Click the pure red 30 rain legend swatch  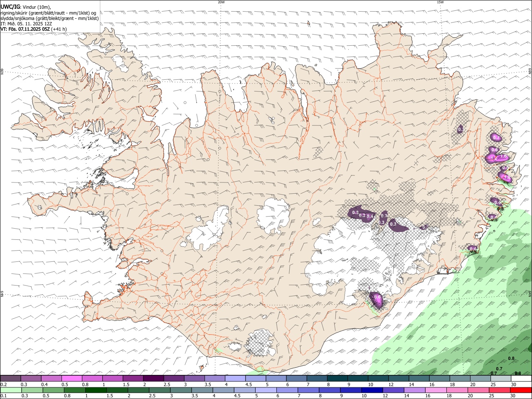(x=520, y=390)
